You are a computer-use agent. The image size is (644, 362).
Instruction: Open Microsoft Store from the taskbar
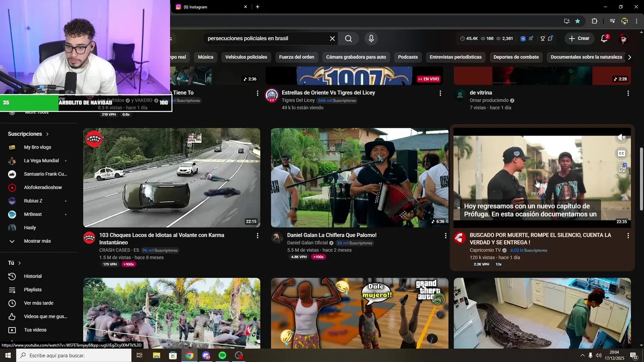tap(173, 355)
